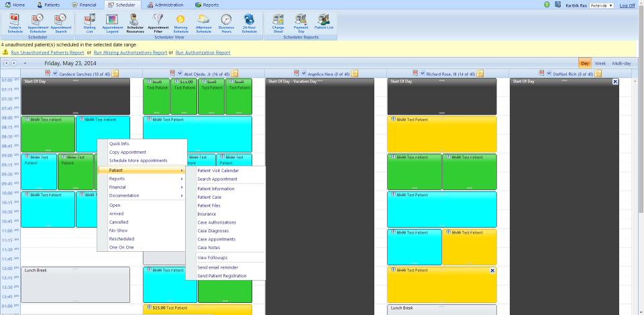Image resolution: width=644 pixels, height=315 pixels.
Task: Open the Patient List report
Action: [323, 23]
